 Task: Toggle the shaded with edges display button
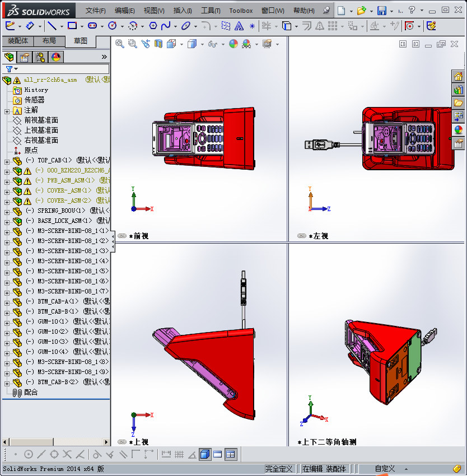[206, 455]
